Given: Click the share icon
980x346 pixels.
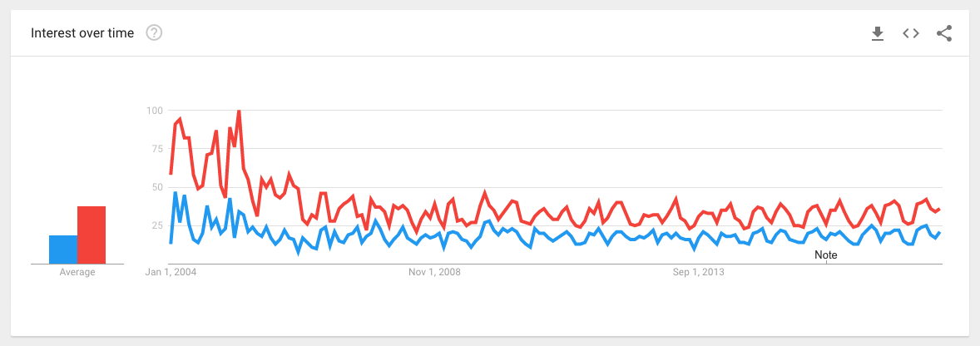Looking at the screenshot, I should pos(943,33).
